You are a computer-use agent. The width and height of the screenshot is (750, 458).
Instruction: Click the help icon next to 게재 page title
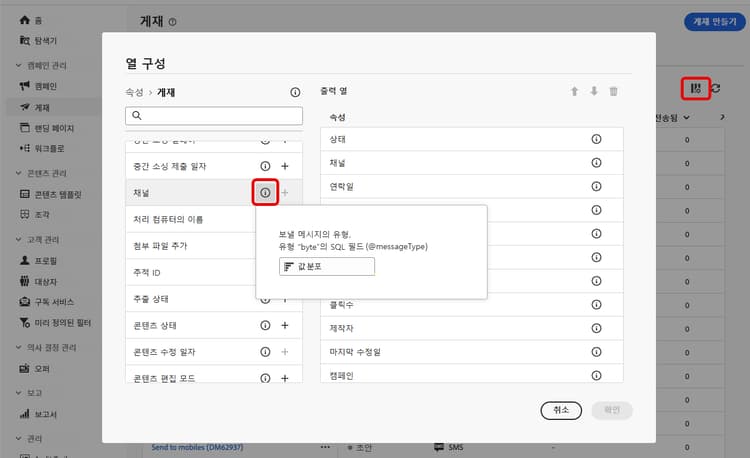pyautogui.click(x=172, y=22)
